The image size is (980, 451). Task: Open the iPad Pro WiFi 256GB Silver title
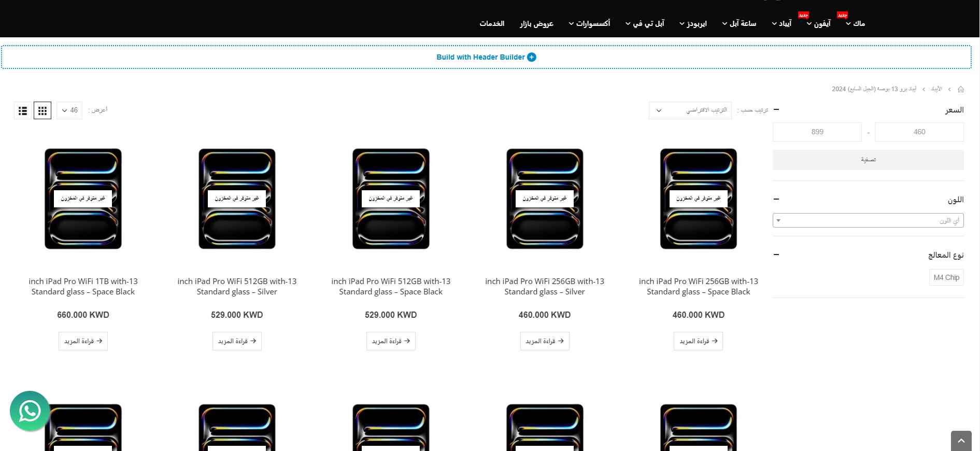[x=545, y=287]
